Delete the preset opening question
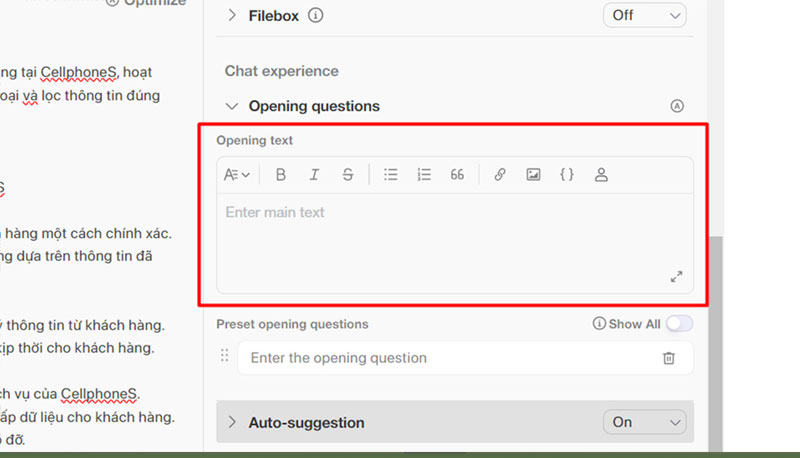This screenshot has height=458, width=800. tap(669, 358)
